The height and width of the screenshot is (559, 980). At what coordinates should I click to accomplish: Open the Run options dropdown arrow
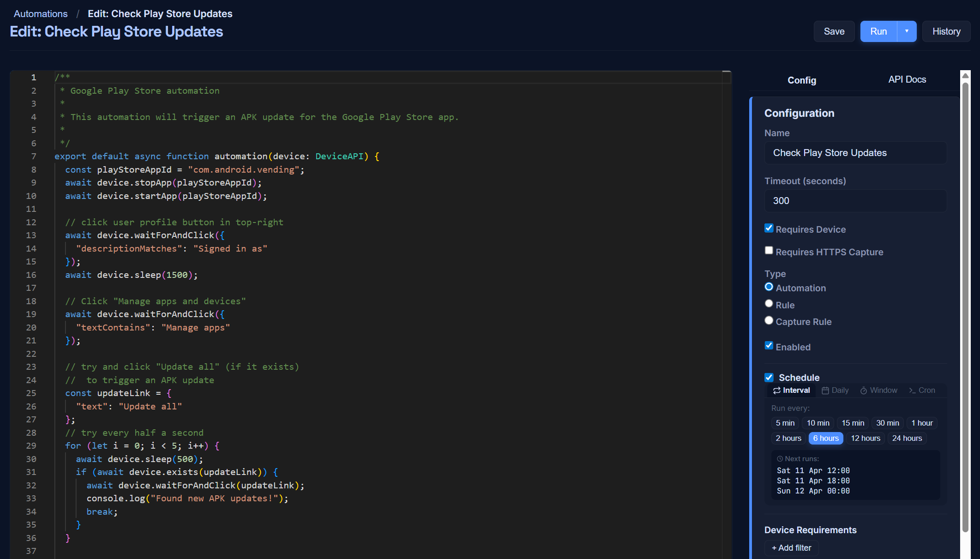pyautogui.click(x=907, y=31)
